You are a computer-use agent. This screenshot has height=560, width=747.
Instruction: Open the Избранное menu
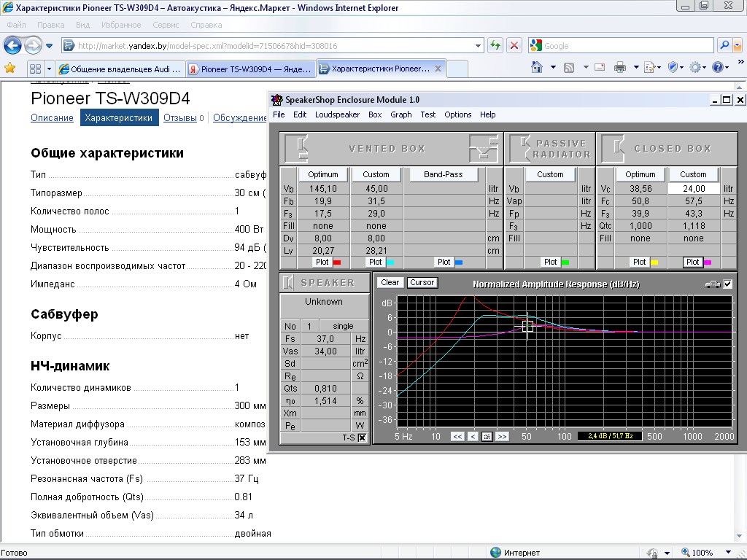tap(121, 25)
